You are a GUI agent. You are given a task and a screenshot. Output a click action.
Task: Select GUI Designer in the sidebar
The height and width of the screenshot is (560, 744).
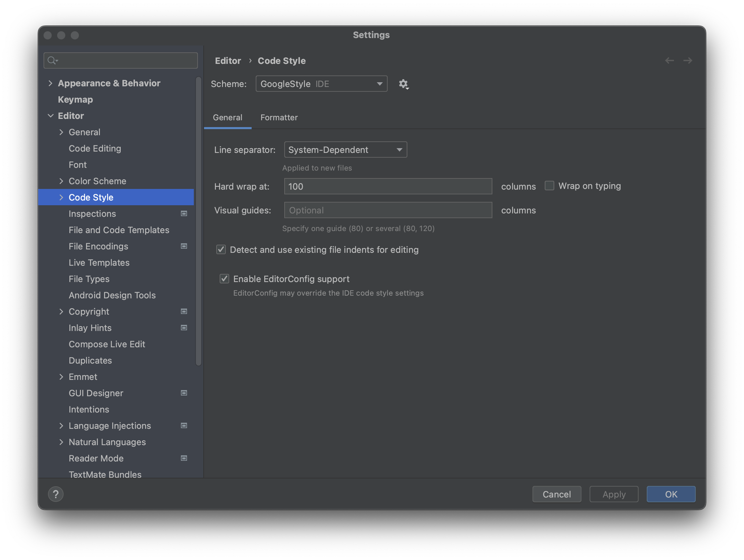pyautogui.click(x=96, y=393)
